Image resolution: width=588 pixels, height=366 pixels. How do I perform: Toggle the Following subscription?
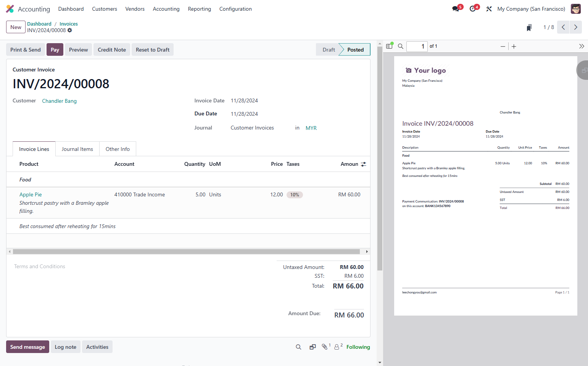pyautogui.click(x=358, y=347)
